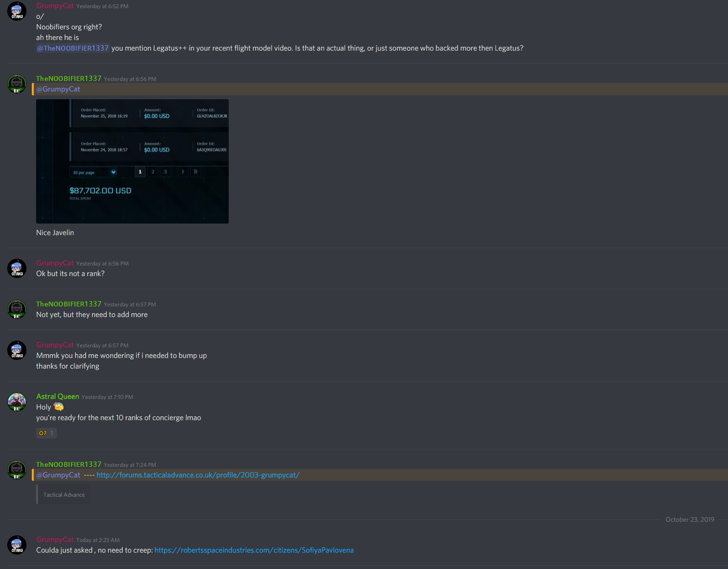Click the GrumpyCat username at 6:56 PM
This screenshot has width=728, height=569.
pyautogui.click(x=55, y=263)
